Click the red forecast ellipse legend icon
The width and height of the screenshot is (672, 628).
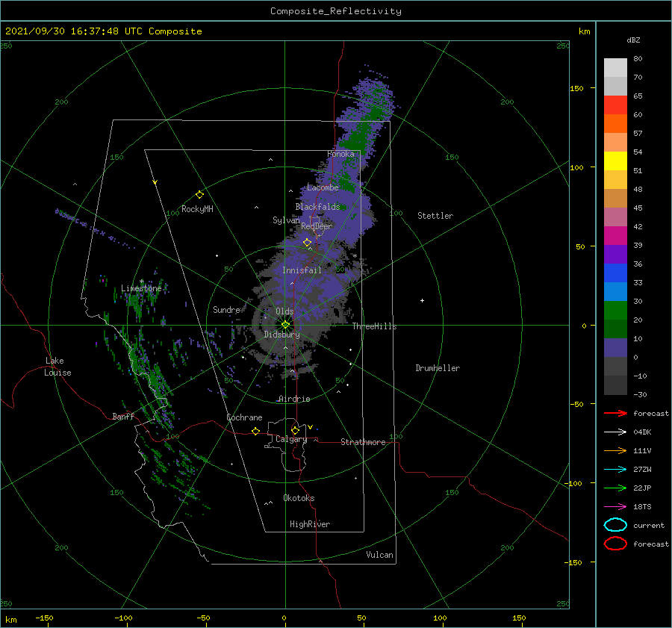coord(615,544)
